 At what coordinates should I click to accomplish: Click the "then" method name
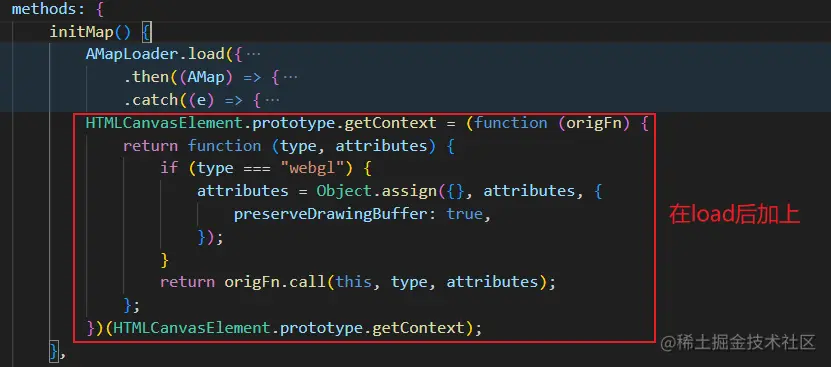(x=151, y=77)
